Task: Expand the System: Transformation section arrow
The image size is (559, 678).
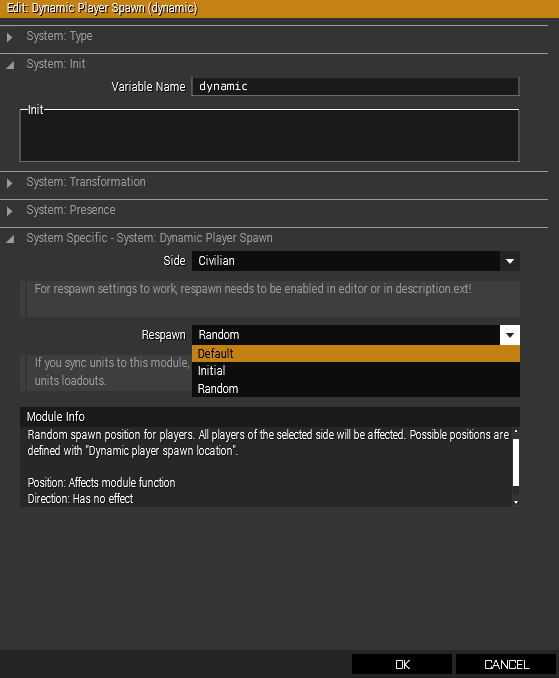Action: click(10, 183)
